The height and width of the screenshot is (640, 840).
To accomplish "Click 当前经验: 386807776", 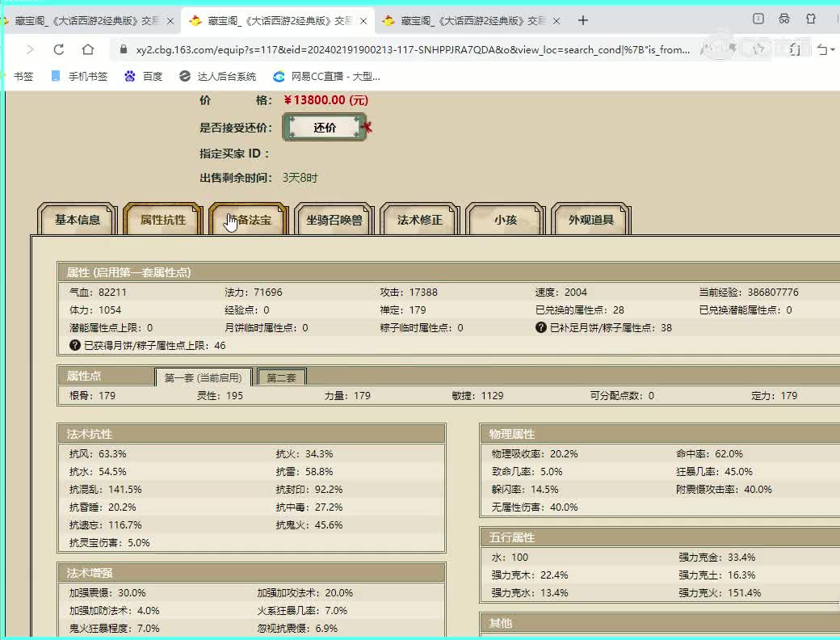I will tap(749, 293).
